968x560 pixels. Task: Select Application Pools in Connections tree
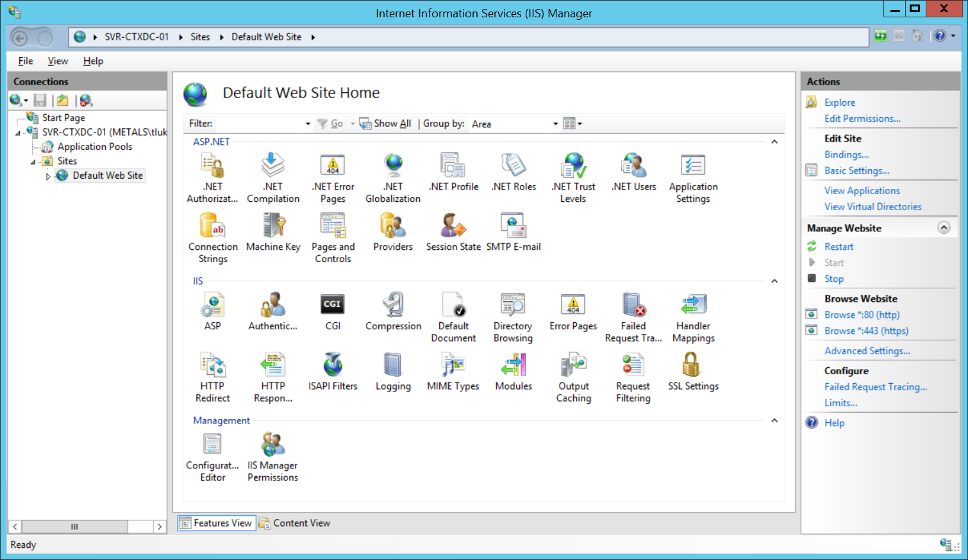(95, 147)
